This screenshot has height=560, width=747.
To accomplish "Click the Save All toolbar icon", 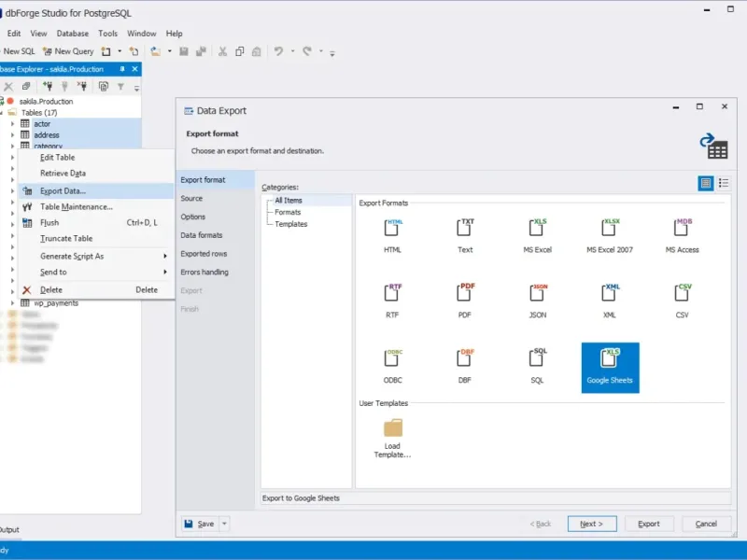I will coord(201,51).
